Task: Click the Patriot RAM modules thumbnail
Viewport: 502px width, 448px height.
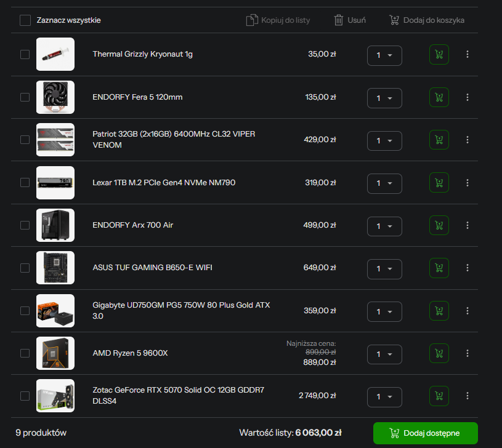Action: point(55,140)
